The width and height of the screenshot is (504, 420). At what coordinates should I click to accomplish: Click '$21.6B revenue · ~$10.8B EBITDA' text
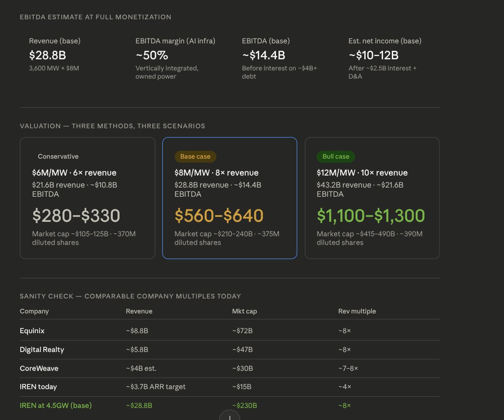click(75, 190)
